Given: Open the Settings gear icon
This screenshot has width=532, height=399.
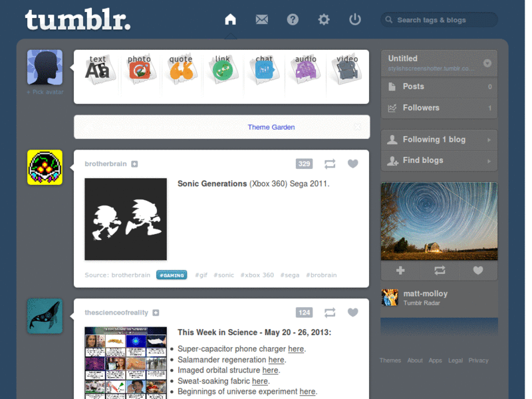Looking at the screenshot, I should 324,19.
